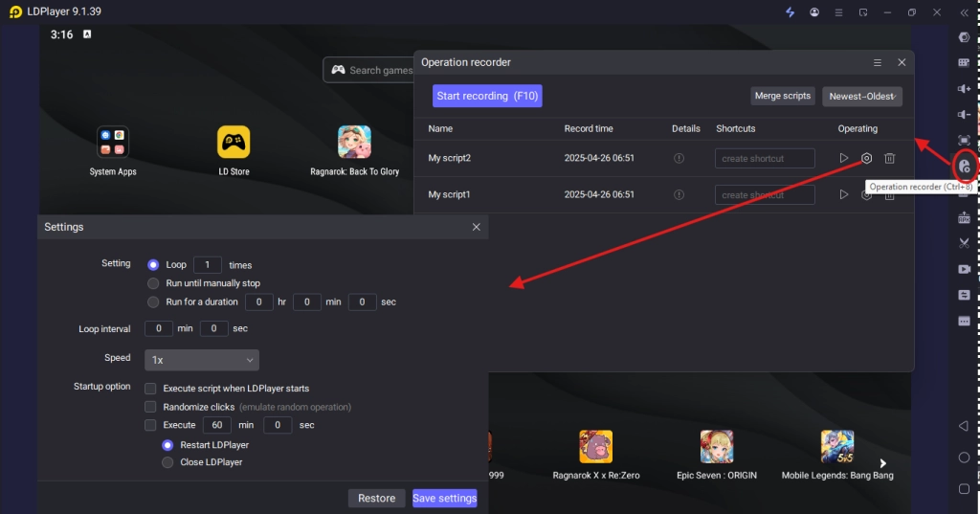Delete My script2 with trash icon
Screen dimensions: 980x514
click(889, 158)
